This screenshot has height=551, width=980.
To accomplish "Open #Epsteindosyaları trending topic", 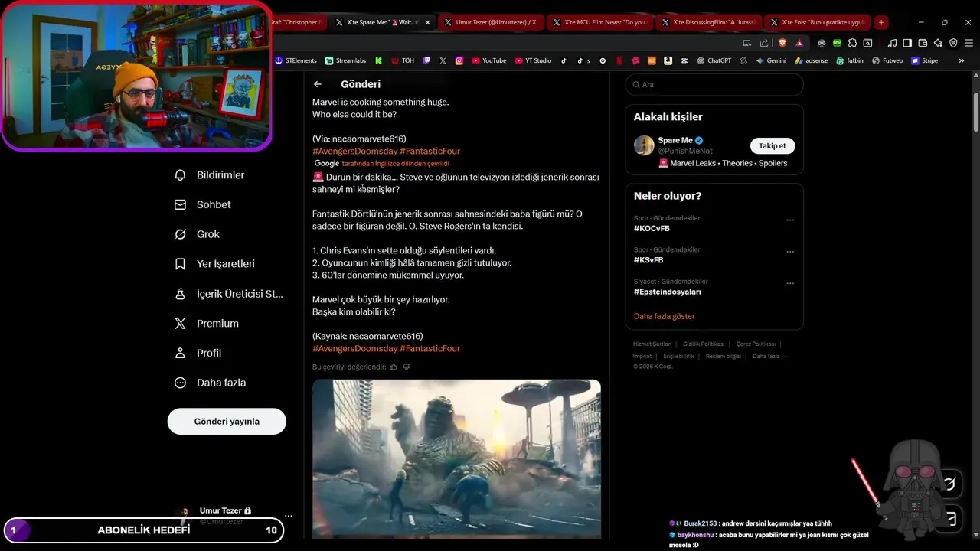I will pos(667,292).
